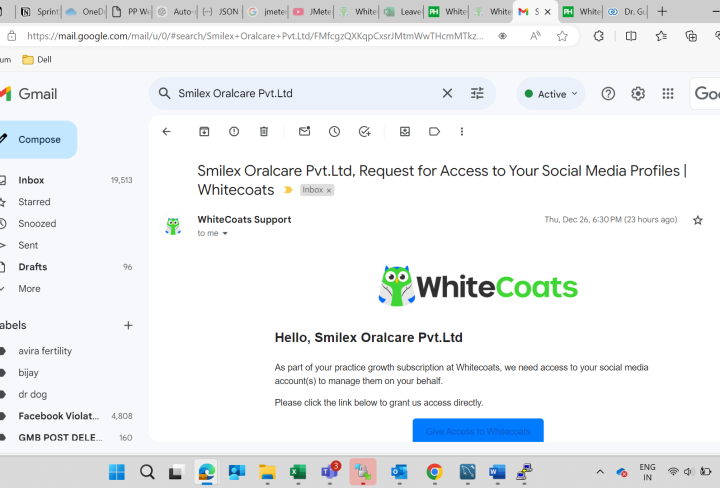Favorite this page with star icon
The height and width of the screenshot is (488, 720).
pos(562,36)
